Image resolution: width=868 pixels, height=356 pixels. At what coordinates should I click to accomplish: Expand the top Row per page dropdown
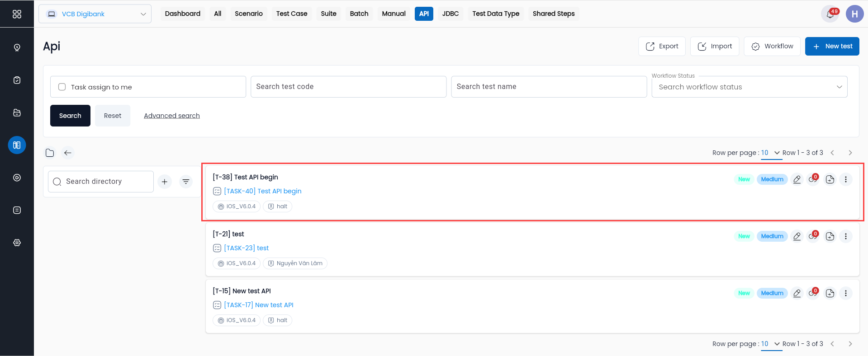tap(771, 153)
